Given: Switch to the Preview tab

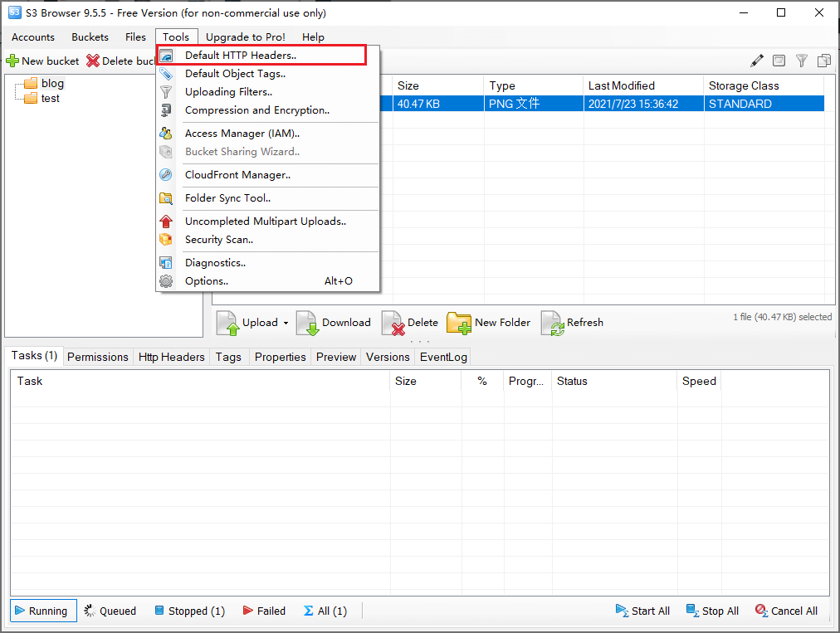Looking at the screenshot, I should (x=336, y=357).
